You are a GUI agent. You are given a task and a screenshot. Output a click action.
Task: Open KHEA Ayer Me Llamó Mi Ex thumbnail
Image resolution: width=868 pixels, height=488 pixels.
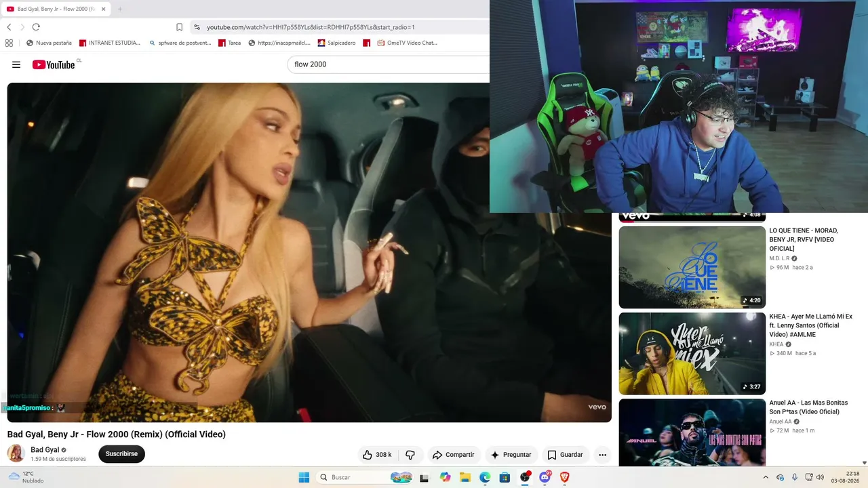point(692,353)
